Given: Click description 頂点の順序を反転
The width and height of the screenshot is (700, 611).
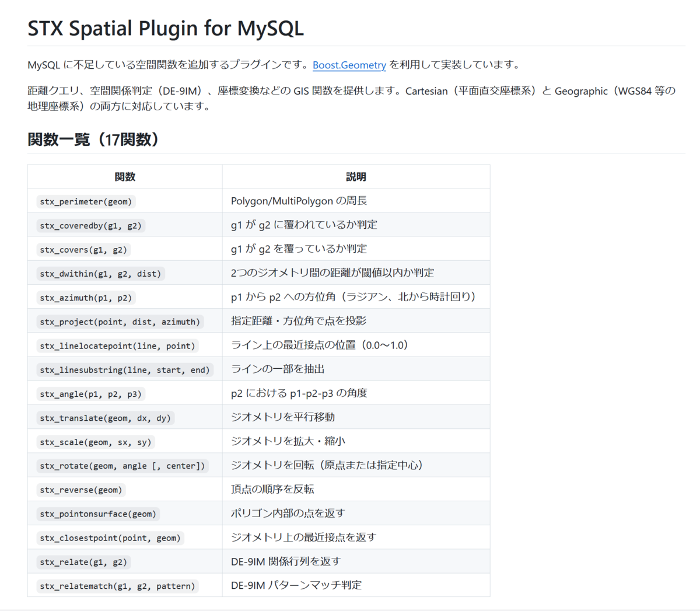Looking at the screenshot, I should (272, 489).
